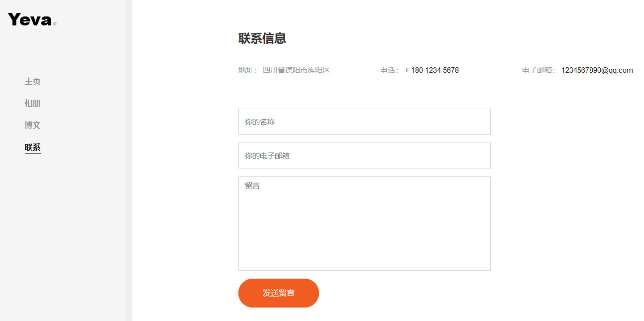Click the 联系信息 heading
This screenshot has width=644, height=321.
(x=262, y=38)
